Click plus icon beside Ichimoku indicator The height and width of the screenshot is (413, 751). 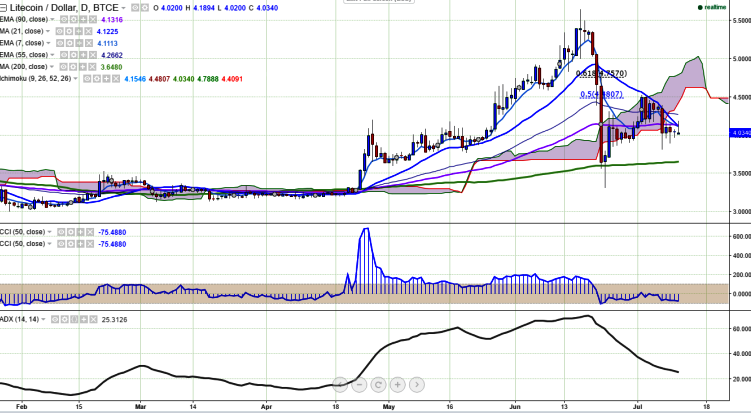[106, 79]
